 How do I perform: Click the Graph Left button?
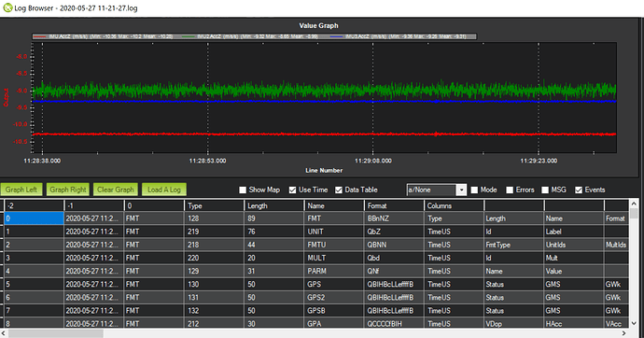(21, 190)
